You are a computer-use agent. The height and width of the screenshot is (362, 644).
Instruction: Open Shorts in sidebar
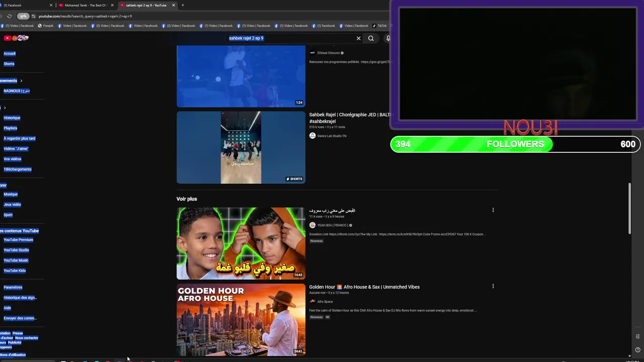click(x=9, y=64)
